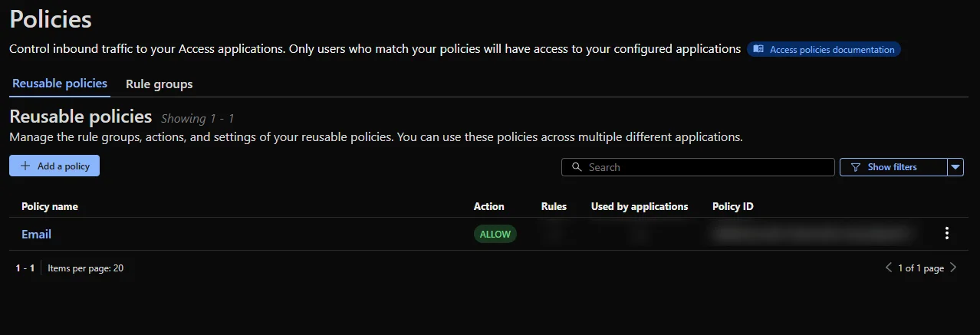
Task: Change the Items per page: 20 setting
Action: click(x=85, y=268)
